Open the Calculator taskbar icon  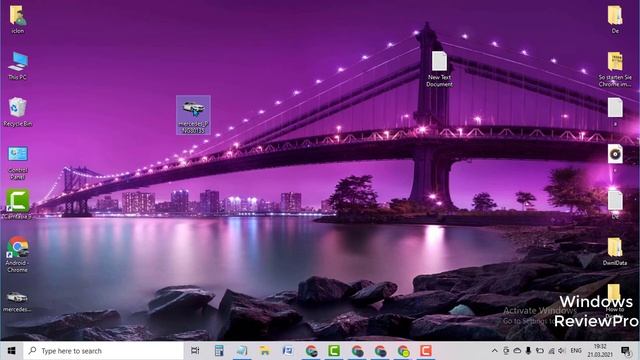[219, 351]
